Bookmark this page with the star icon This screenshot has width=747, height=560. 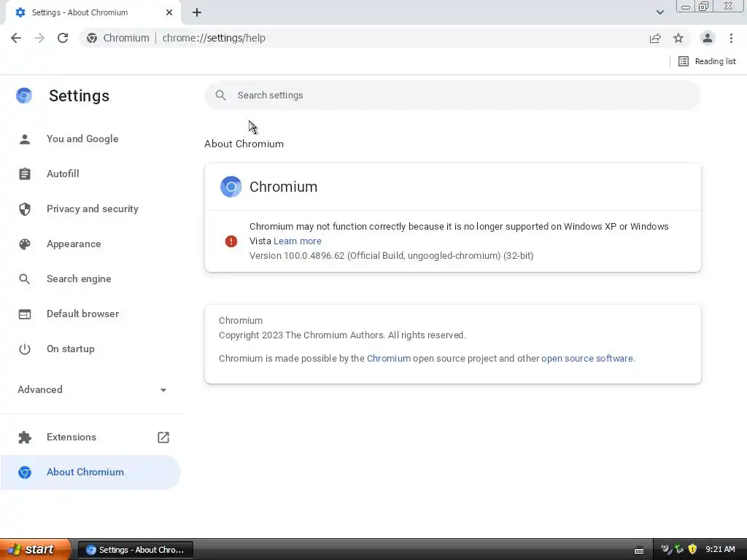coord(678,38)
